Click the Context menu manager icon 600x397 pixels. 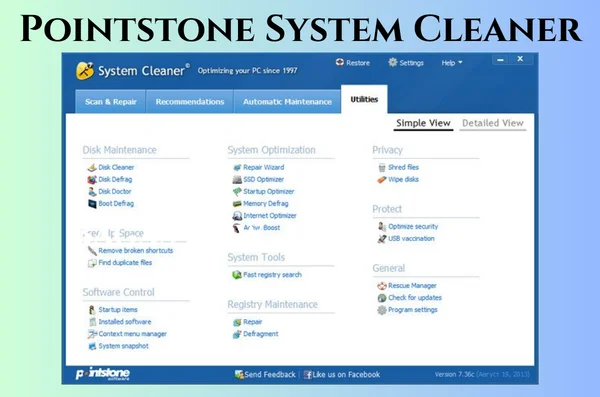pos(92,334)
